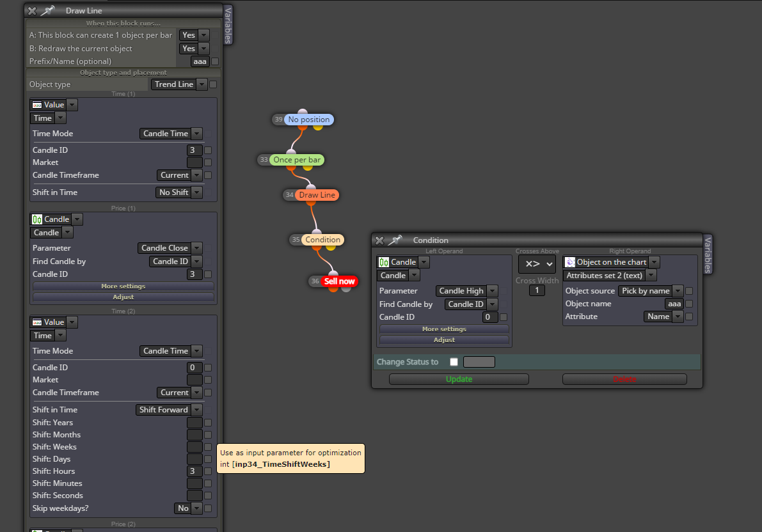
Task: Click More settings in Price (1) section
Action: tap(123, 286)
